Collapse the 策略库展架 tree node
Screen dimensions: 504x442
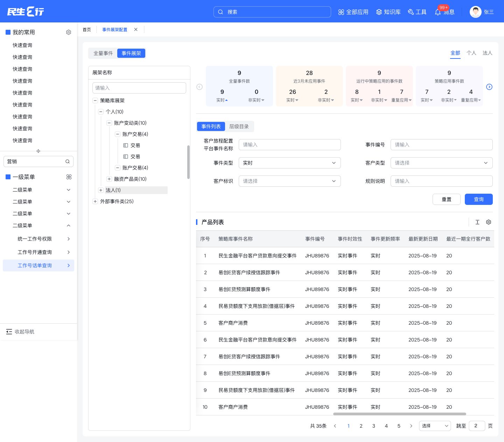point(95,101)
